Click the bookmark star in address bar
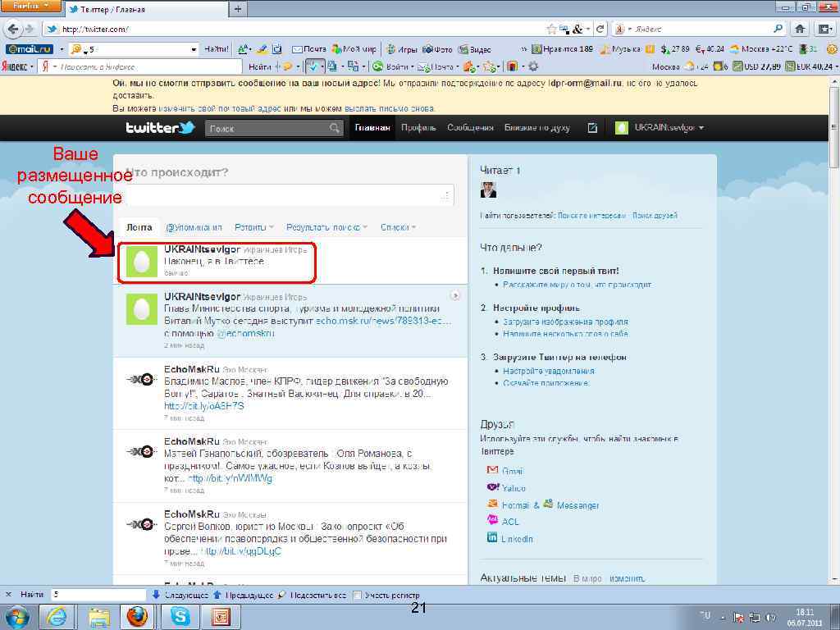Screen dimensions: 840x630 point(551,29)
